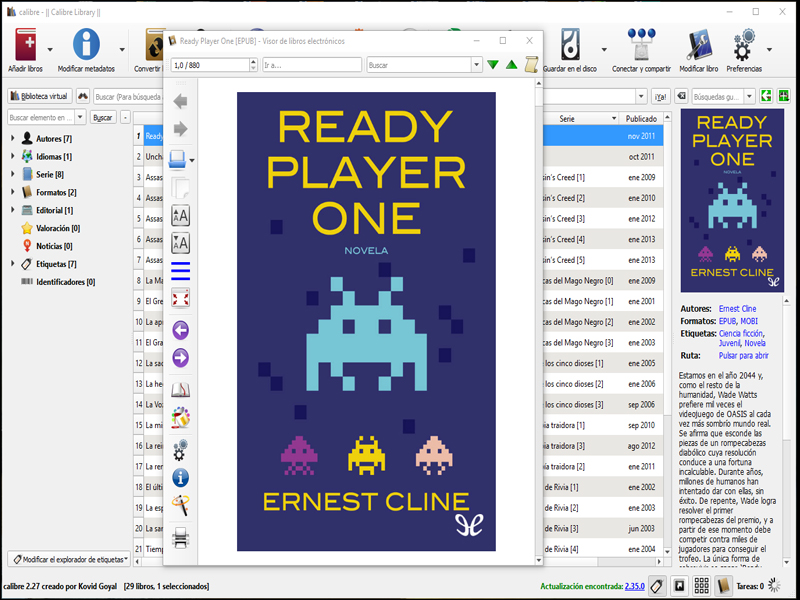800x600 pixels.
Task: Click the Pulsar para abrir path link
Action: tap(743, 356)
